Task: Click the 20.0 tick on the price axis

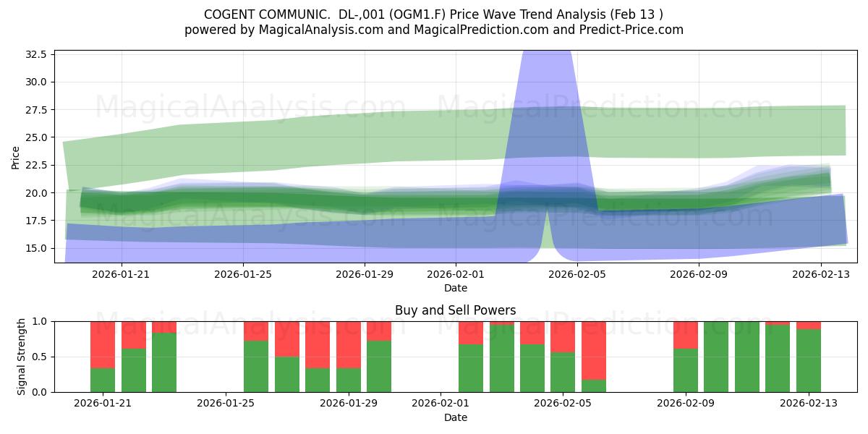Action: coord(35,192)
